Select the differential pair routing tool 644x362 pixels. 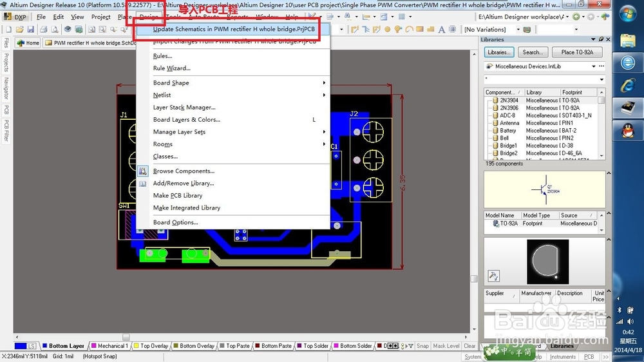[x=366, y=30]
